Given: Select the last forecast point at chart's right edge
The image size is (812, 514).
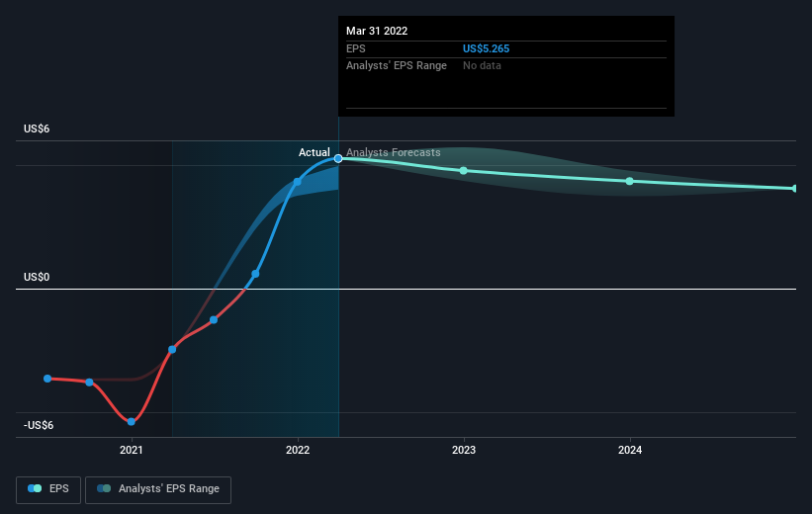Looking at the screenshot, I should (795, 189).
